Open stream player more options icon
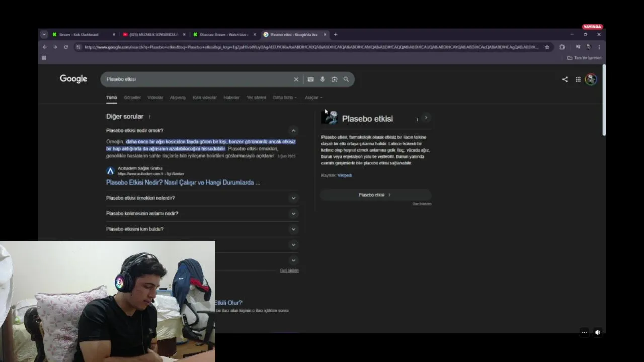The image size is (644, 362). pyautogui.click(x=584, y=332)
